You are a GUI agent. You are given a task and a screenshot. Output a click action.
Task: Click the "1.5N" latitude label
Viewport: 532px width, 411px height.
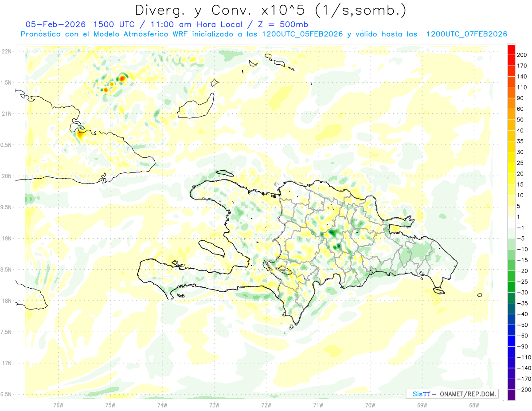click(7, 82)
